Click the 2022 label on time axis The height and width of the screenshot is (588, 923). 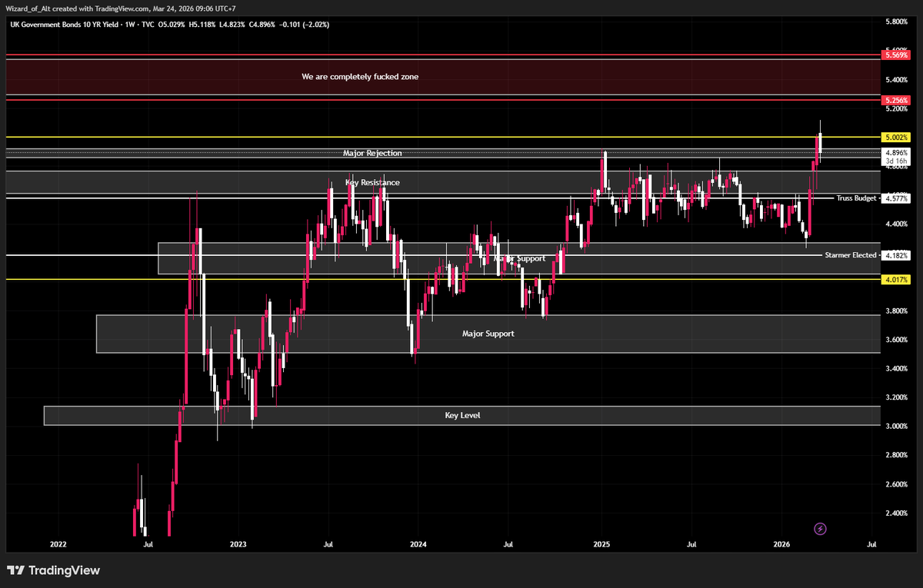click(58, 544)
